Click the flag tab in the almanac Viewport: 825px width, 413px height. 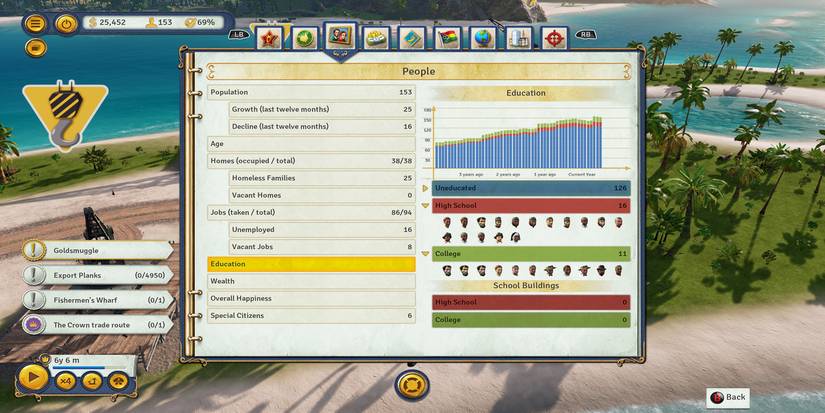448,39
